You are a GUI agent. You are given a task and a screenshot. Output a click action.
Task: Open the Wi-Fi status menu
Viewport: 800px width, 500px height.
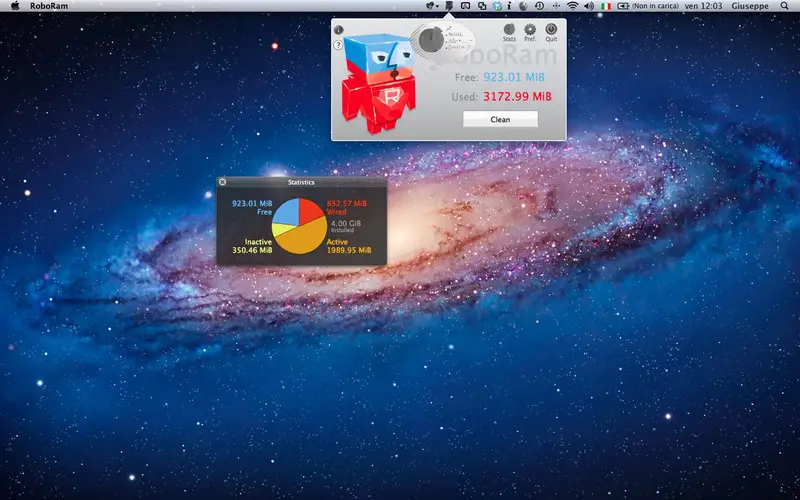(572, 6)
